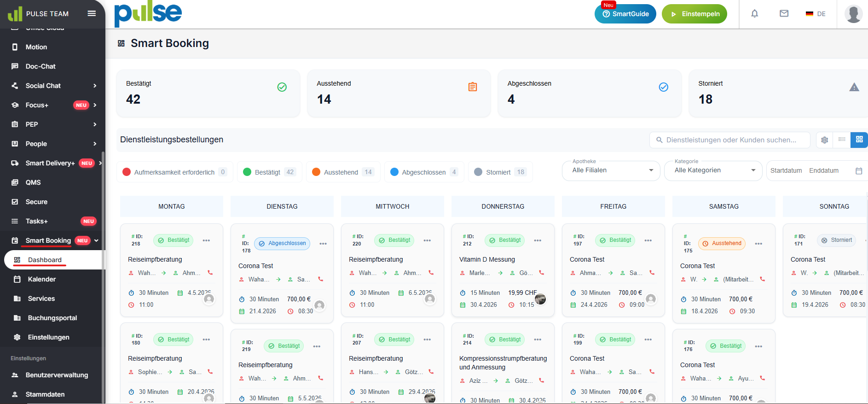Screen dimensions: 868x404
Task: Click the sidebar vertical scrollbar
Action: point(103,276)
